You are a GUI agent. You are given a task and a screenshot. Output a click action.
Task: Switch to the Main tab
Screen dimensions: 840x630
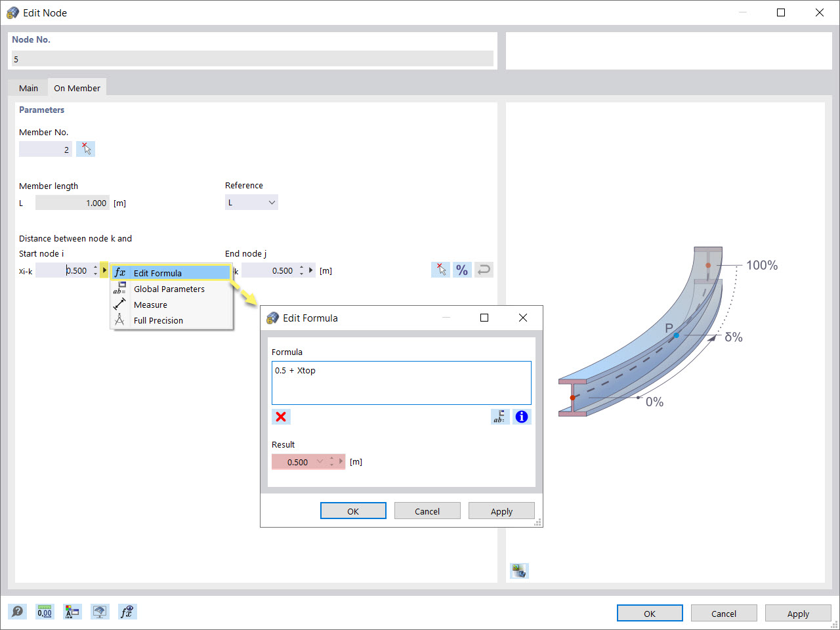coord(28,87)
